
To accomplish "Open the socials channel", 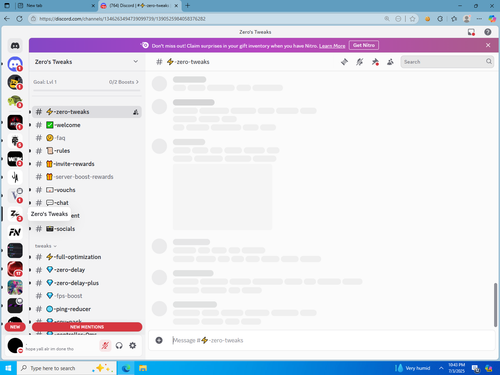I will point(87,229).
